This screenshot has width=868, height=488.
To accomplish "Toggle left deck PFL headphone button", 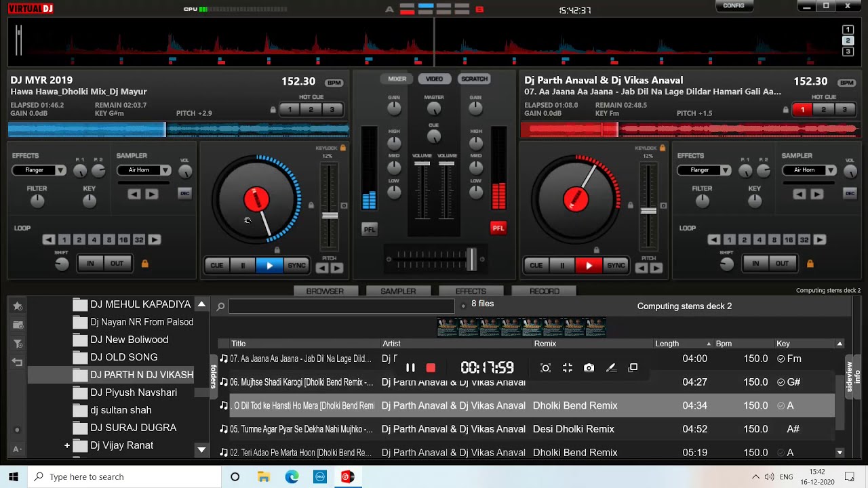I will (369, 229).
